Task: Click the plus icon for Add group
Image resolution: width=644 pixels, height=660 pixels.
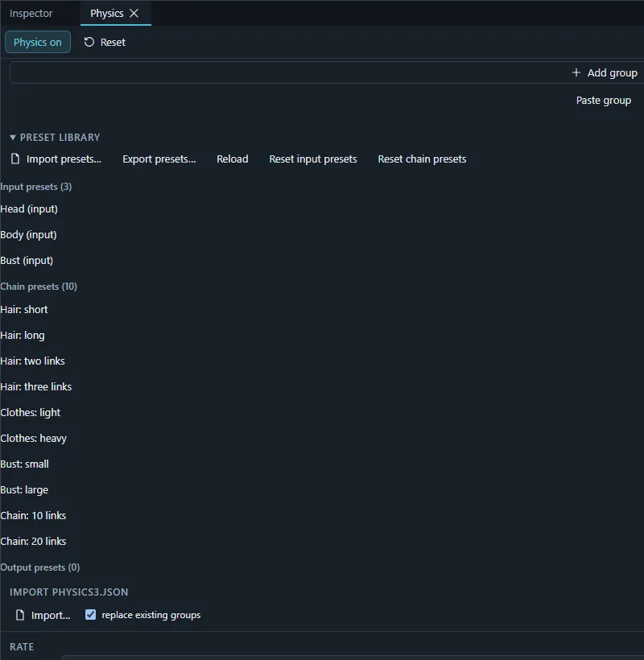Action: coord(576,72)
